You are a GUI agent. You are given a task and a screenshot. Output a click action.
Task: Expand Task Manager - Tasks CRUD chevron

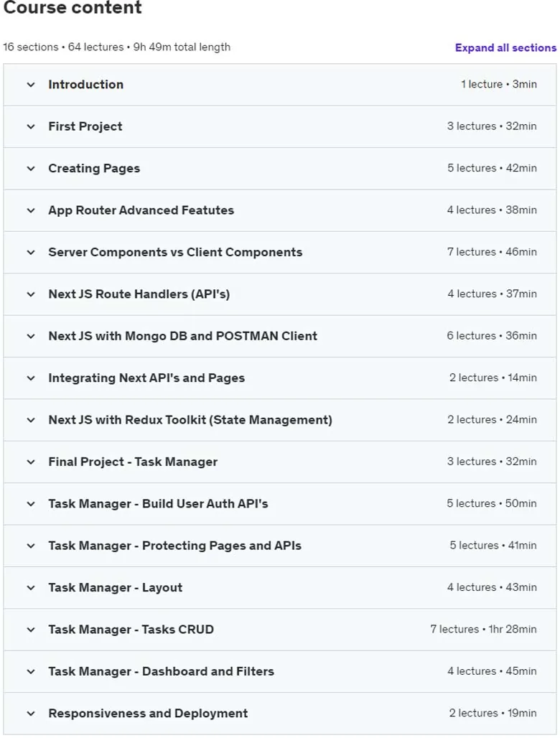pos(31,630)
